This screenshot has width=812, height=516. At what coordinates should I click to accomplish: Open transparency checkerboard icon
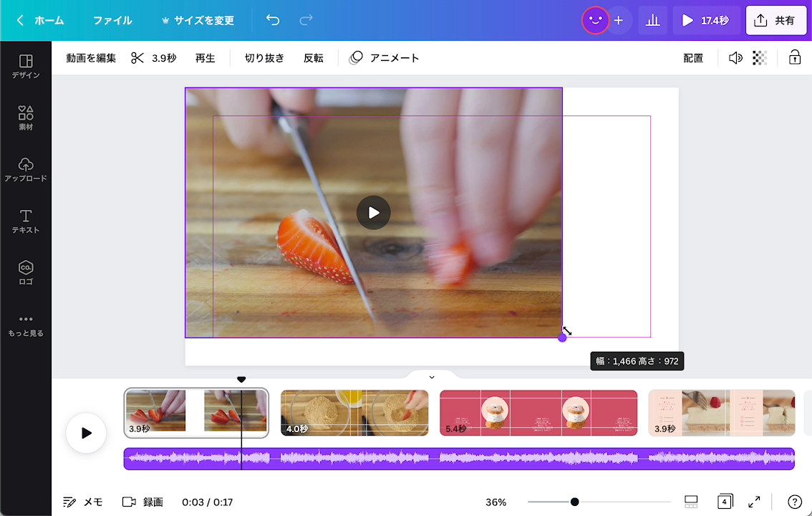759,58
